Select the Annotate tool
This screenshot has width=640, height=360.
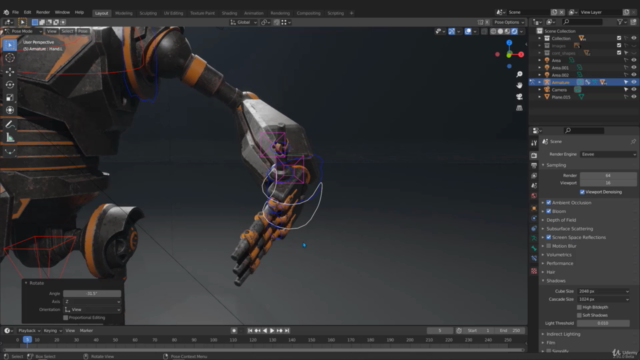pyautogui.click(x=10, y=125)
